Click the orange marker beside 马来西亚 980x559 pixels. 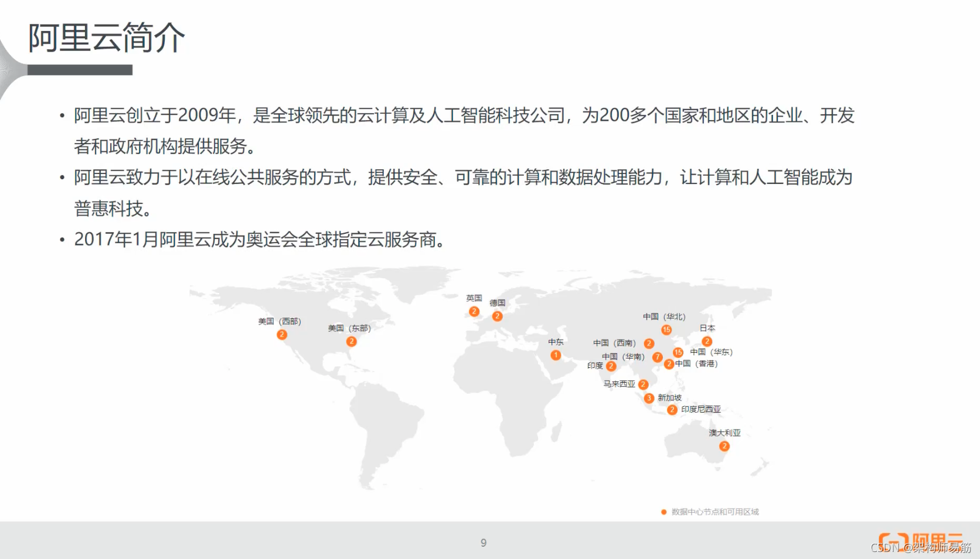(643, 384)
